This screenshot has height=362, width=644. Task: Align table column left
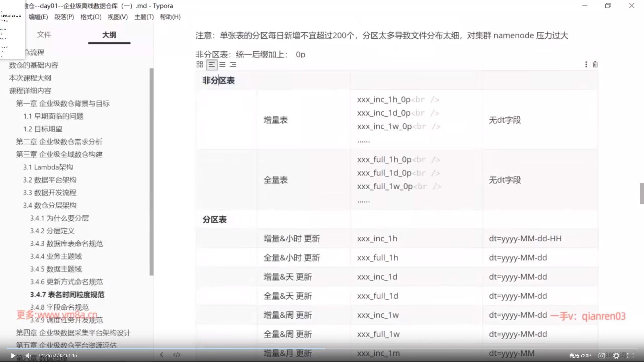211,65
